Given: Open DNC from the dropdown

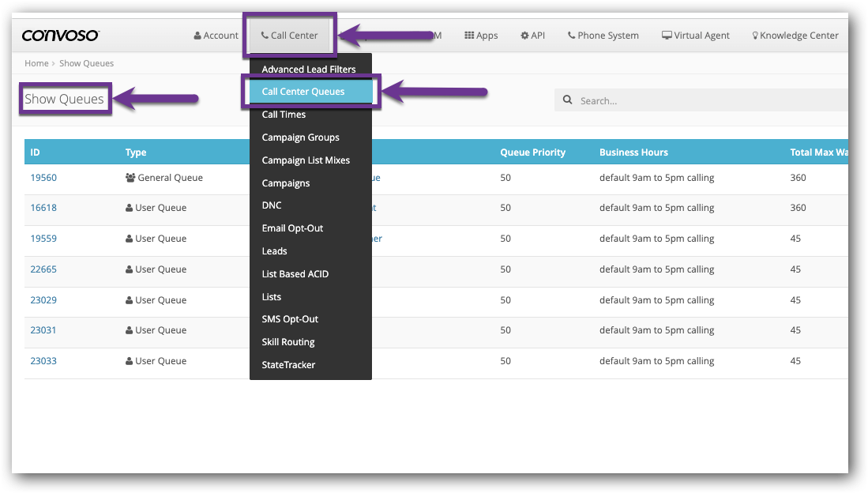Looking at the screenshot, I should pos(272,205).
